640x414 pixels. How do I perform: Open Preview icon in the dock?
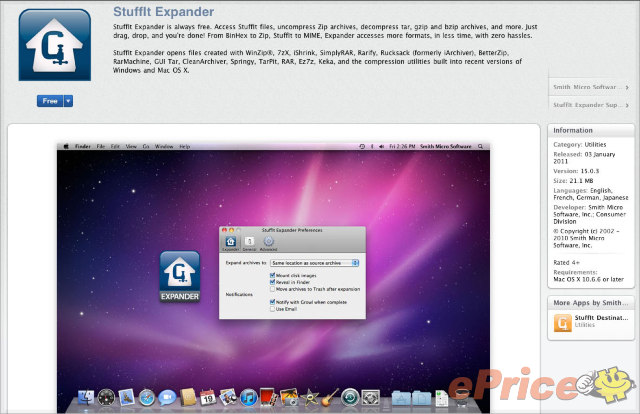click(x=228, y=396)
